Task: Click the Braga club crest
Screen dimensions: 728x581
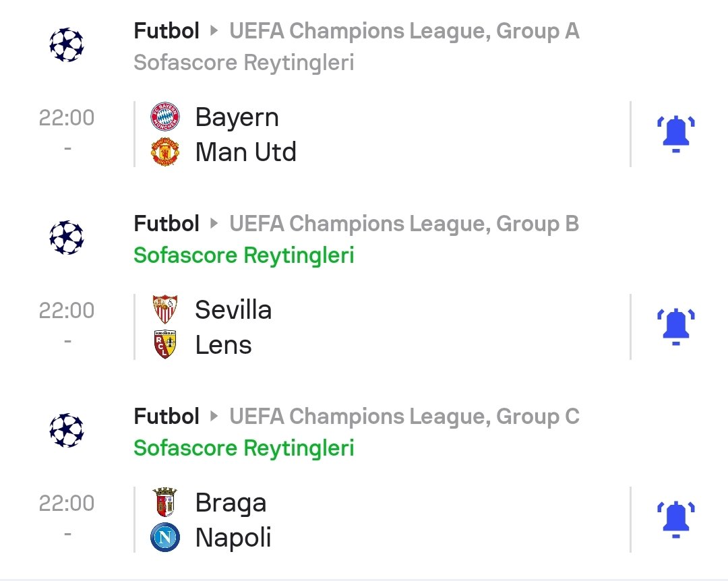Action: click(164, 503)
